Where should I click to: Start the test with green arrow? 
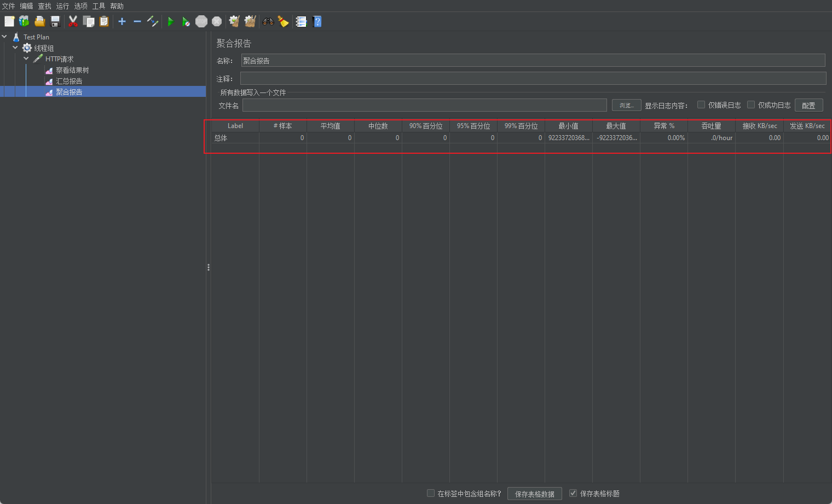[x=171, y=21]
